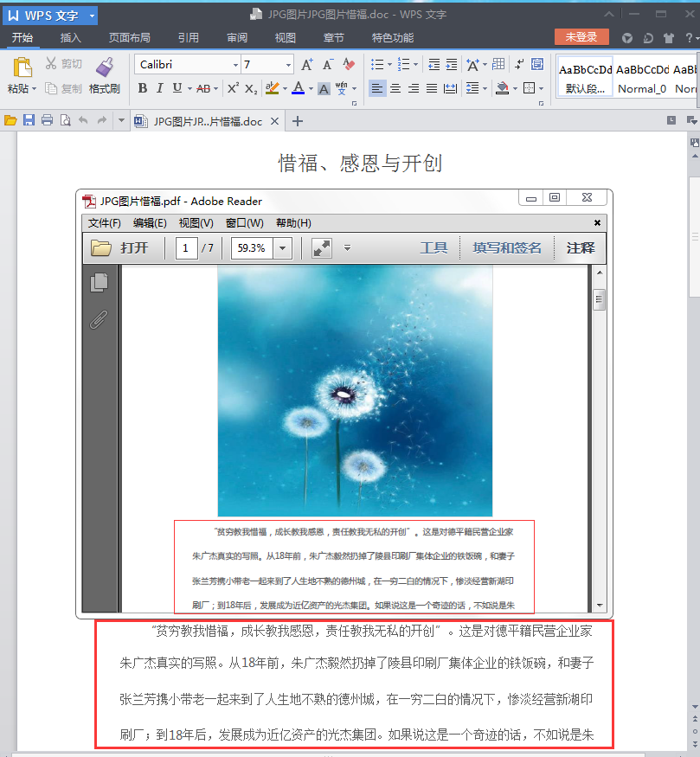700x757 pixels.
Task: Undo the last action
Action: click(x=83, y=120)
